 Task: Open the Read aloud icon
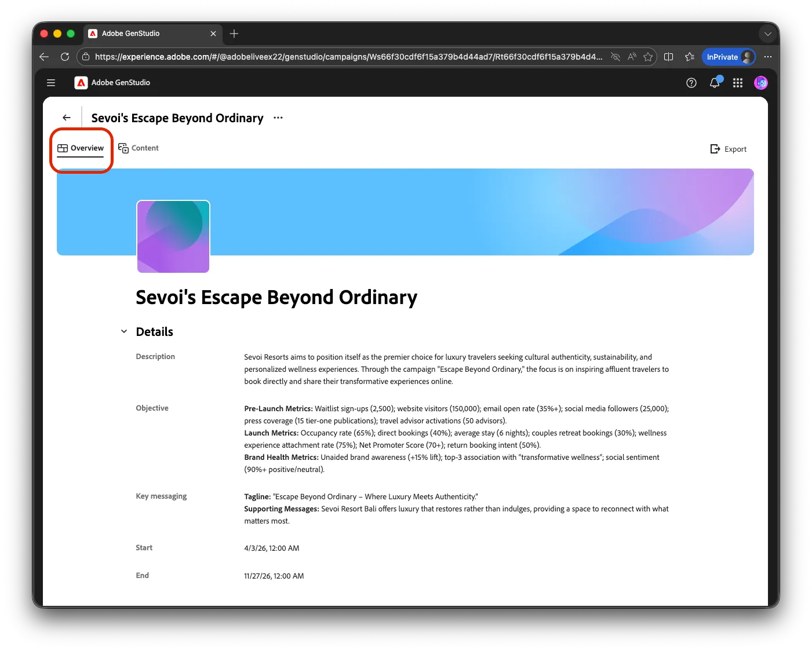pos(632,57)
